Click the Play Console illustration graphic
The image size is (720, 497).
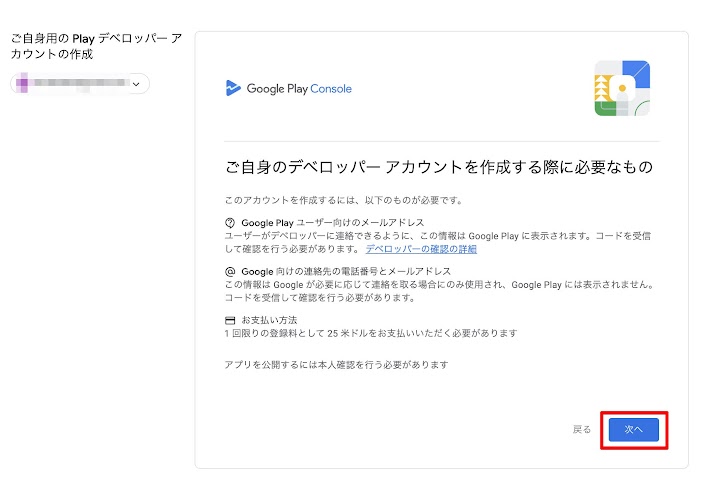(x=622, y=88)
